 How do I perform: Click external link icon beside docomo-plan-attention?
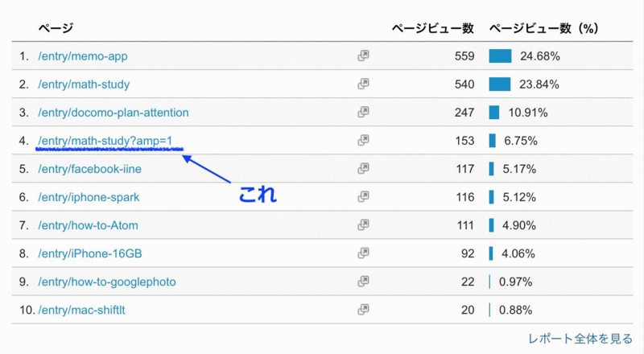363,112
